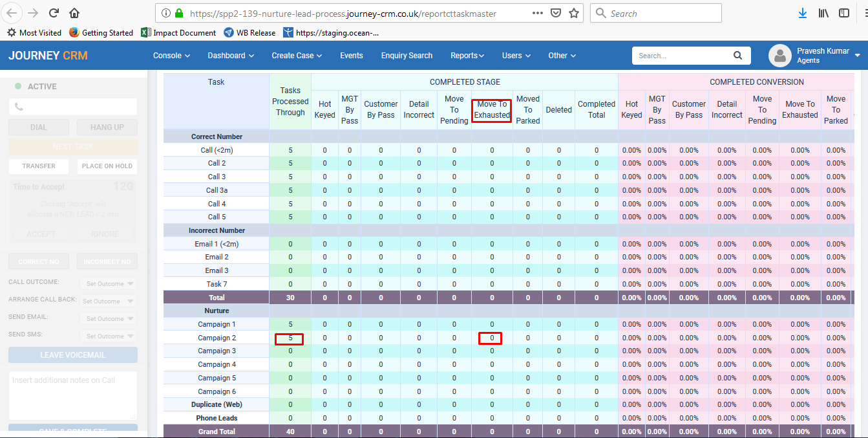Toggle the browser sidebar view icon
This screenshot has width=868, height=438.
click(x=844, y=13)
